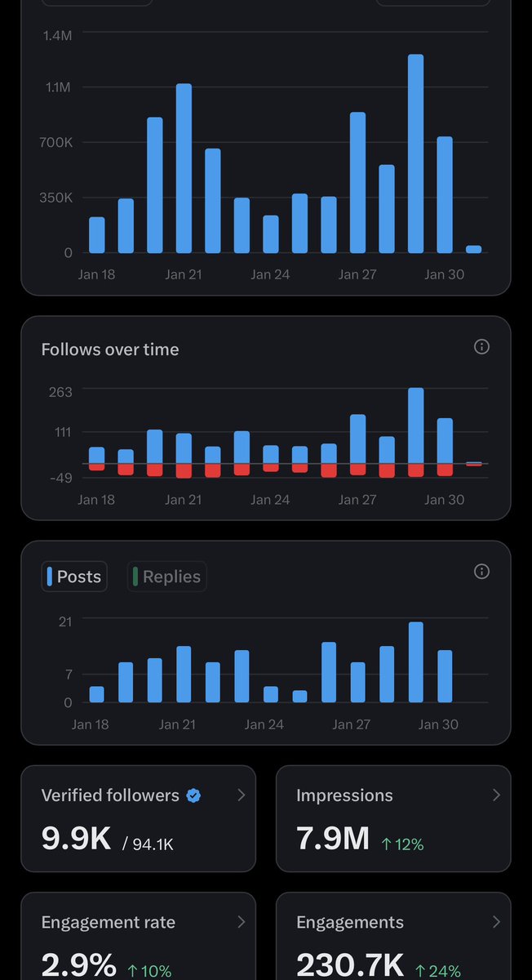Toggle the Replies series filter
Viewport: 532px width, 980px height.
click(x=167, y=577)
